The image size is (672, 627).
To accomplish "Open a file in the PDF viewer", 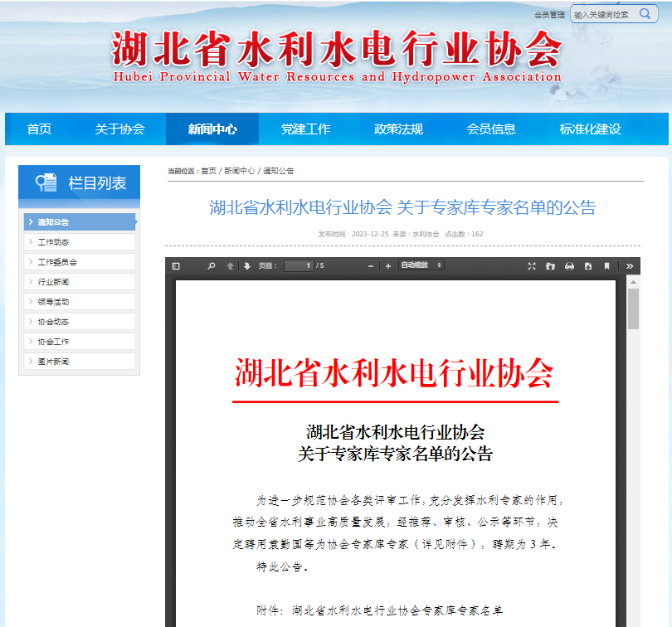I will [x=550, y=265].
